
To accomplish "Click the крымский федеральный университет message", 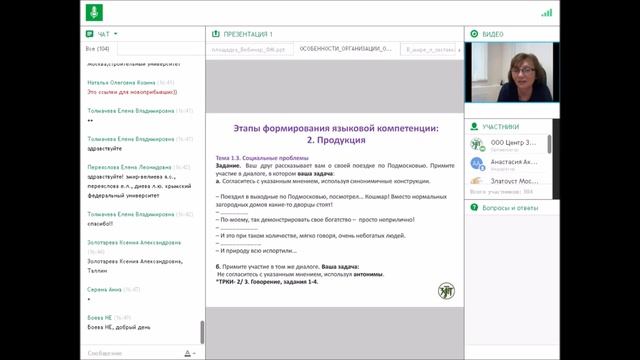I will coord(139,186).
